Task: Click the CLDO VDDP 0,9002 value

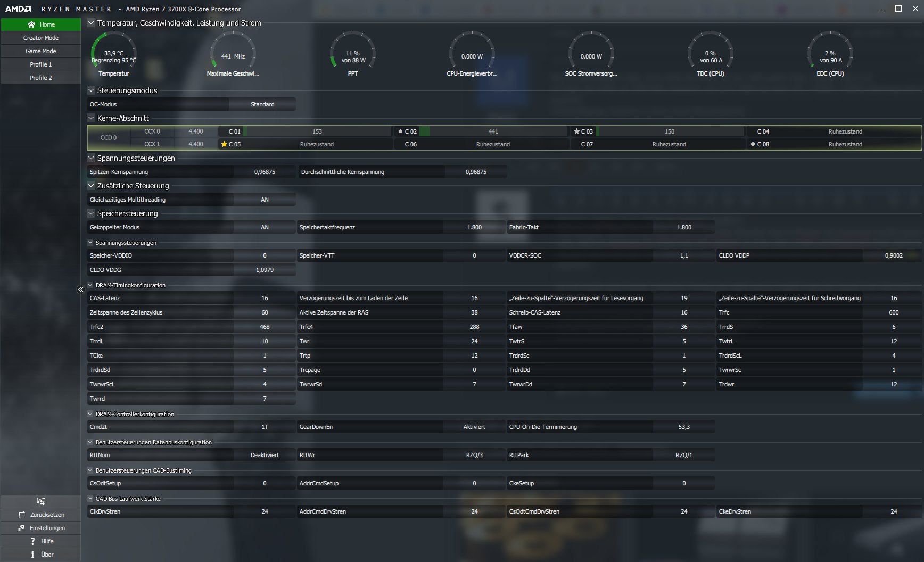Action: 894,255
